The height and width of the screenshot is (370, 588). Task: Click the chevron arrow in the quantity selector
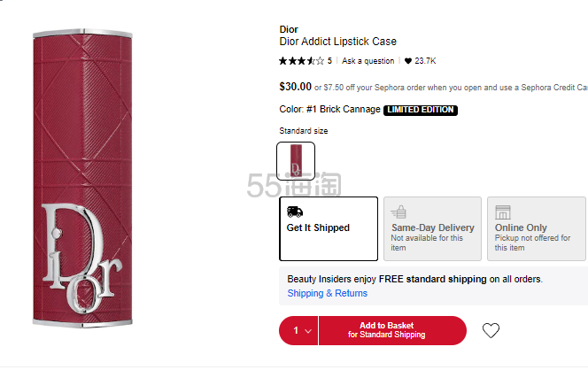click(x=308, y=331)
